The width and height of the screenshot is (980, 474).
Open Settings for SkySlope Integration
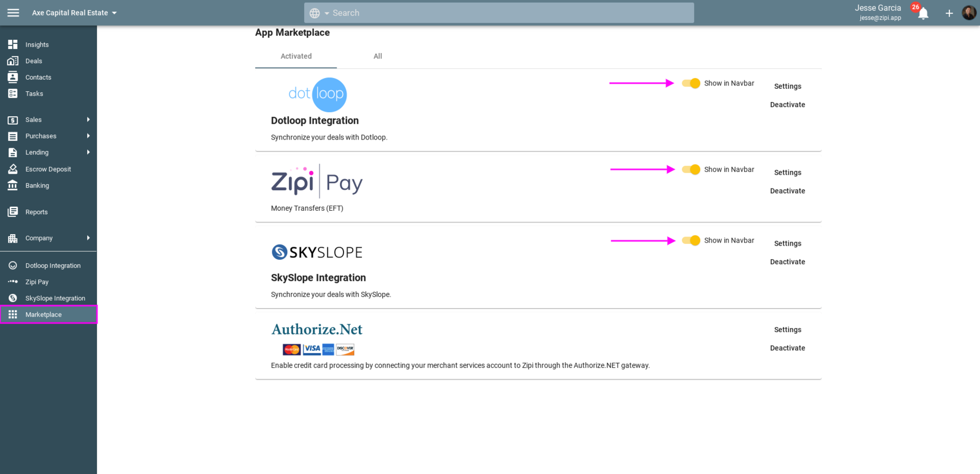(787, 243)
